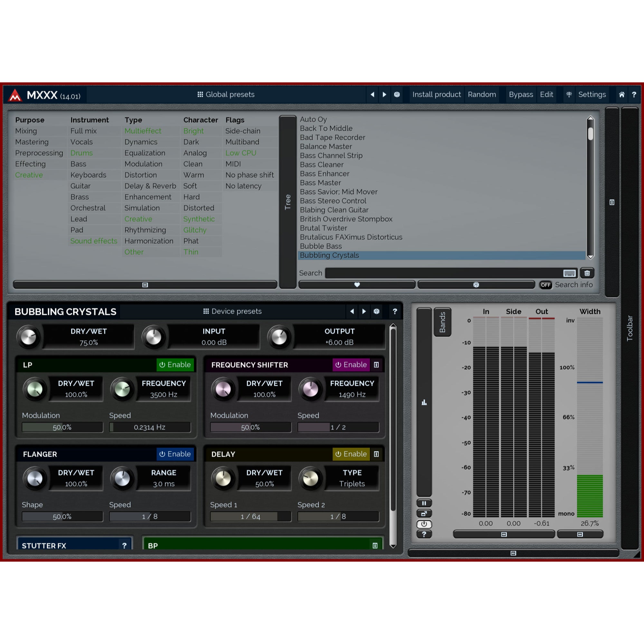Click the trash icon next to Search

587,273
